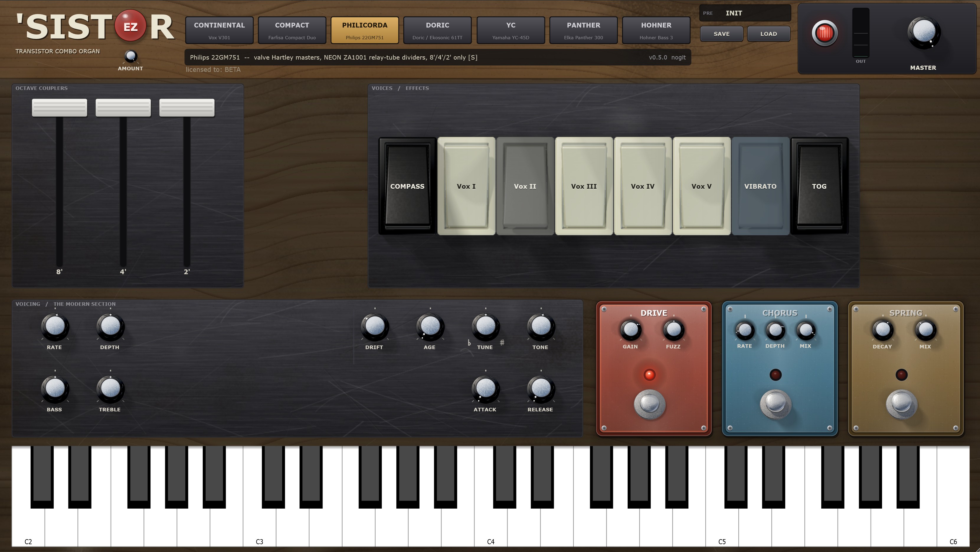The width and height of the screenshot is (980, 552).
Task: Click the ATTACK knob
Action: pyautogui.click(x=485, y=389)
